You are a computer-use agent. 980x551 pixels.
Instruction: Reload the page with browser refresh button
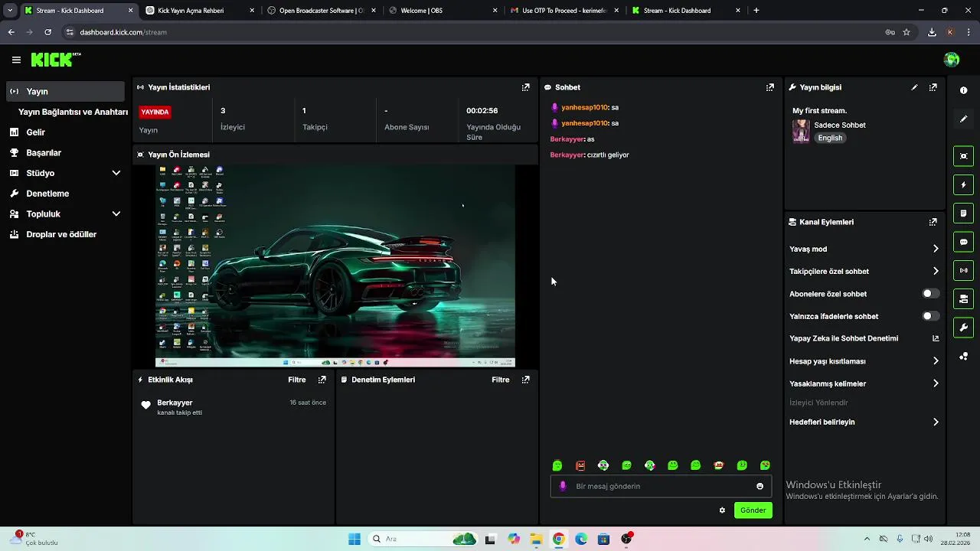click(47, 32)
